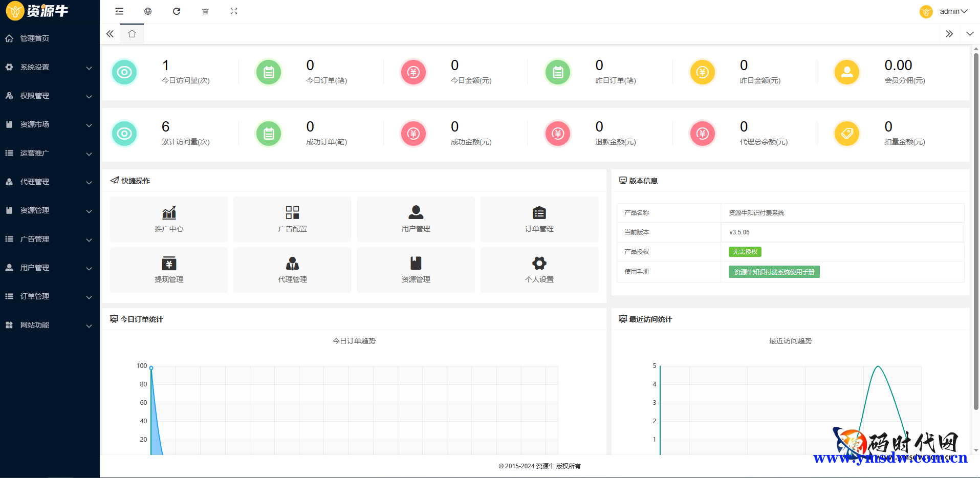
Task: Click the refresh page icon
Action: tap(177, 11)
